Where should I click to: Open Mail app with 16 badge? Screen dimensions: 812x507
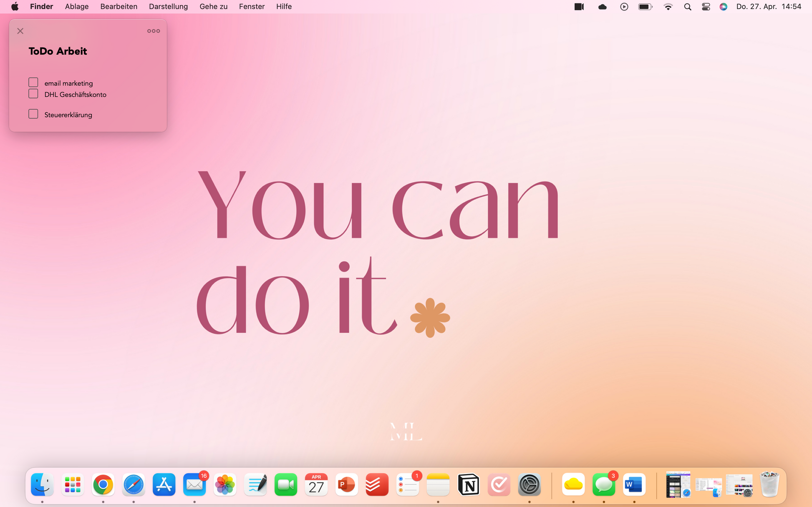point(194,484)
